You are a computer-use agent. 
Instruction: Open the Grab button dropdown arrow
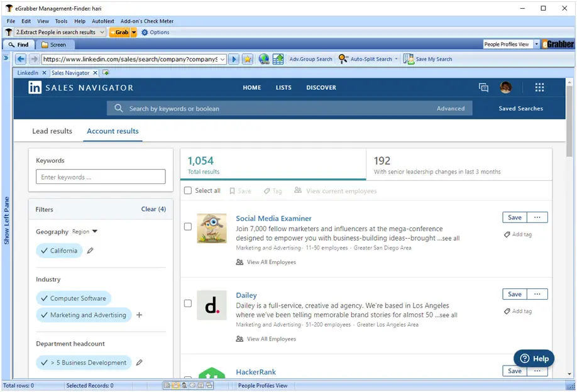pyautogui.click(x=134, y=33)
